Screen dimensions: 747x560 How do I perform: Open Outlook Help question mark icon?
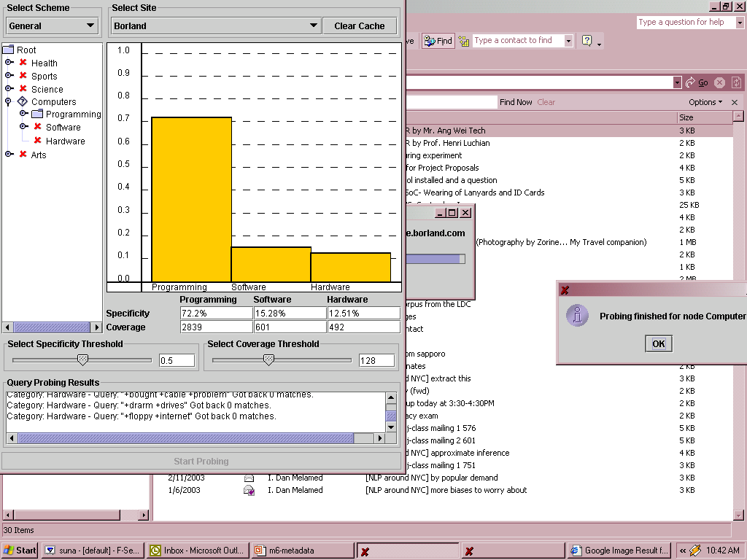tap(587, 41)
